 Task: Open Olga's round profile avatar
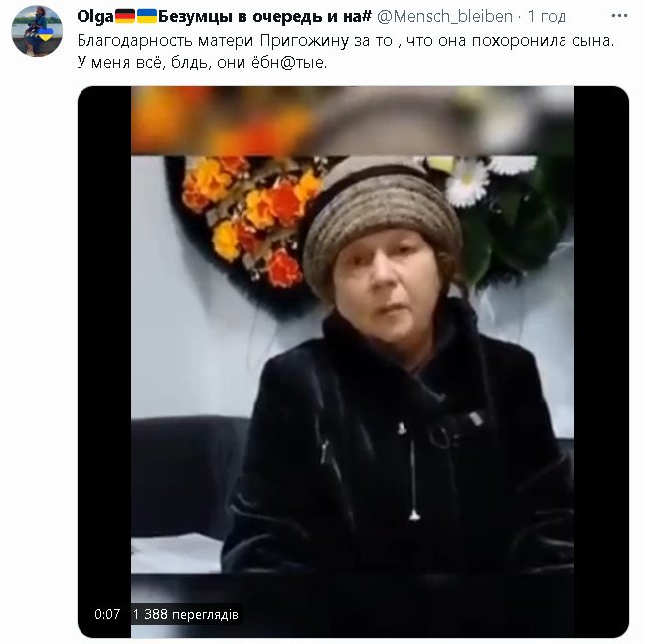click(37, 31)
